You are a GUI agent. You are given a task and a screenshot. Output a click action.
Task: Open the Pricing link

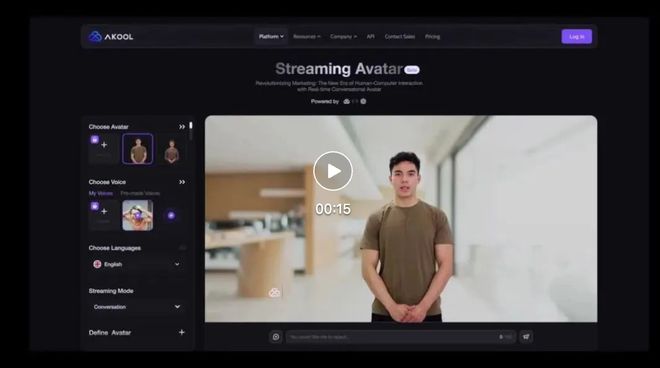pyautogui.click(x=432, y=37)
